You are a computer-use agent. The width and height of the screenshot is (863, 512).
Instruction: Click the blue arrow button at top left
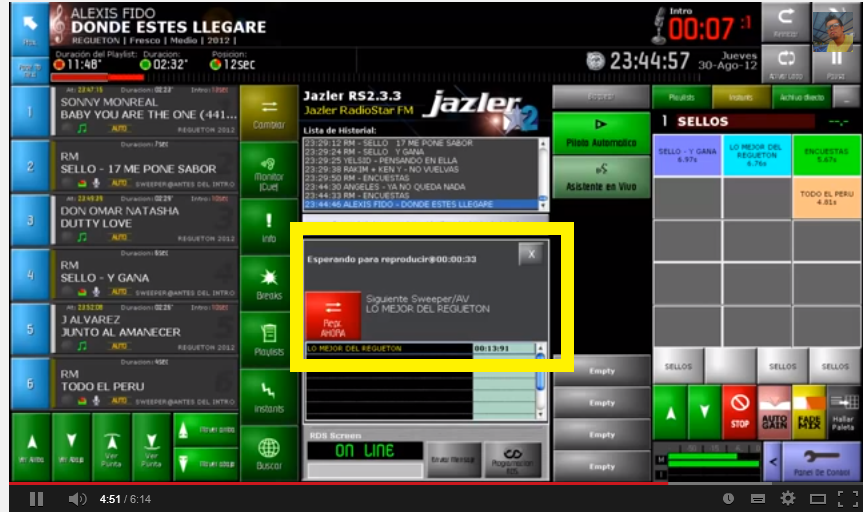[x=29, y=28]
